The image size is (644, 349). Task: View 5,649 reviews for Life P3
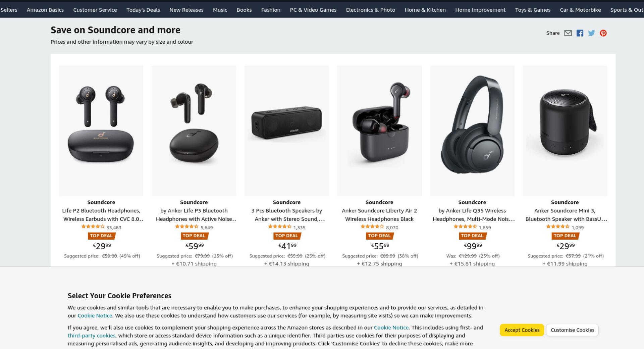207,228
